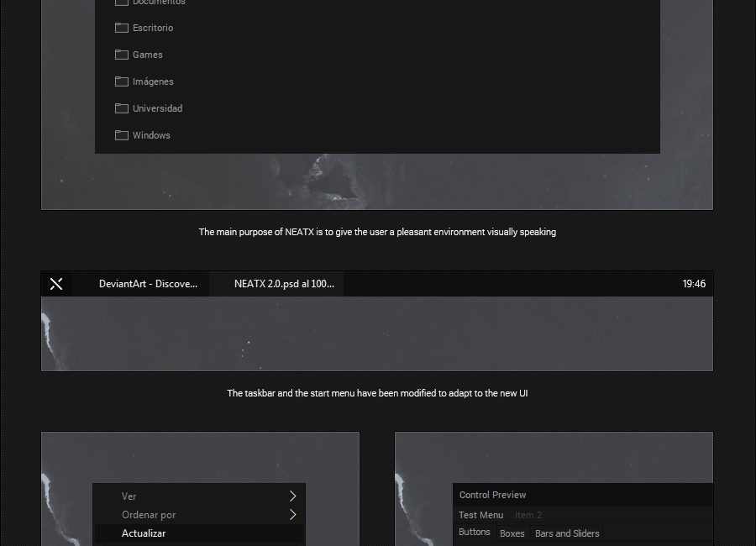This screenshot has height=546, width=756.
Task: Click the Documentos folder icon
Action: tap(122, 2)
